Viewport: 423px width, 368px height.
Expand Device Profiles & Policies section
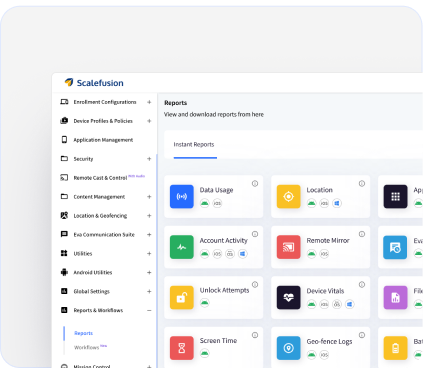pyautogui.click(x=149, y=121)
